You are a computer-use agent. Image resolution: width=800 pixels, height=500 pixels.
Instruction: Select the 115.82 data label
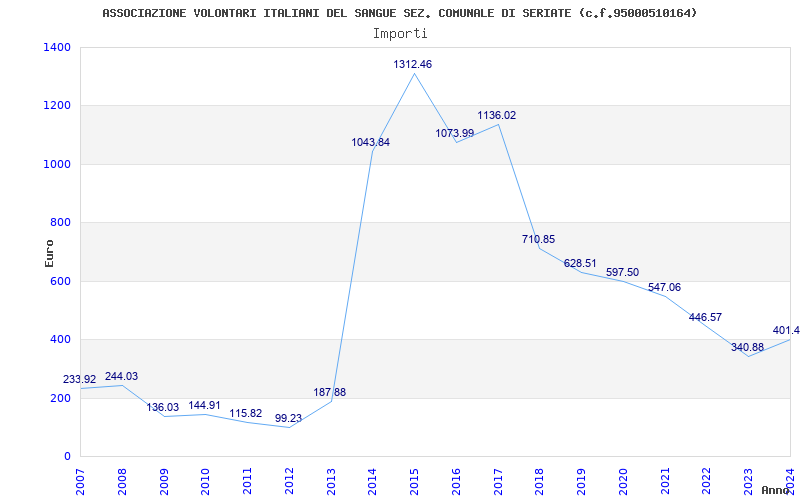[246, 413]
